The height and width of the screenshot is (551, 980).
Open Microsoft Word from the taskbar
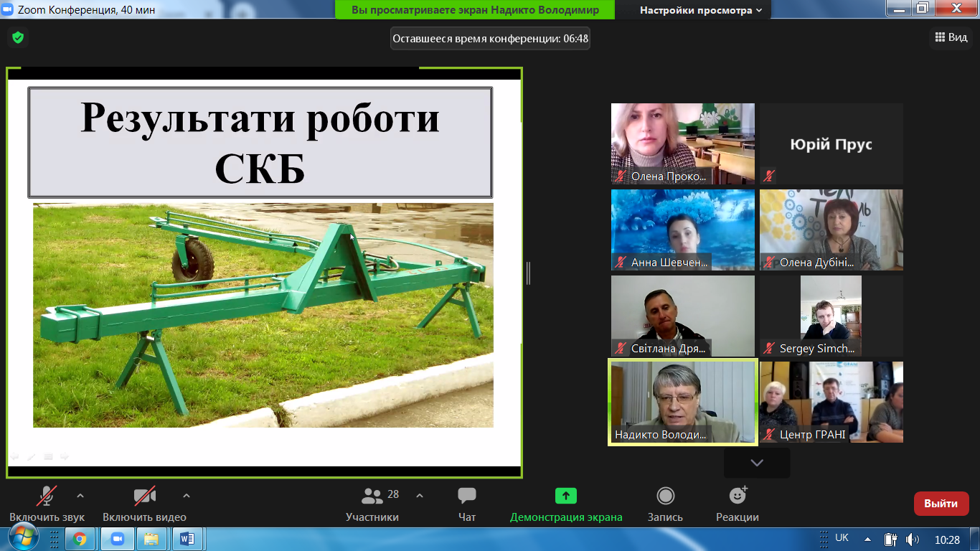pyautogui.click(x=187, y=539)
